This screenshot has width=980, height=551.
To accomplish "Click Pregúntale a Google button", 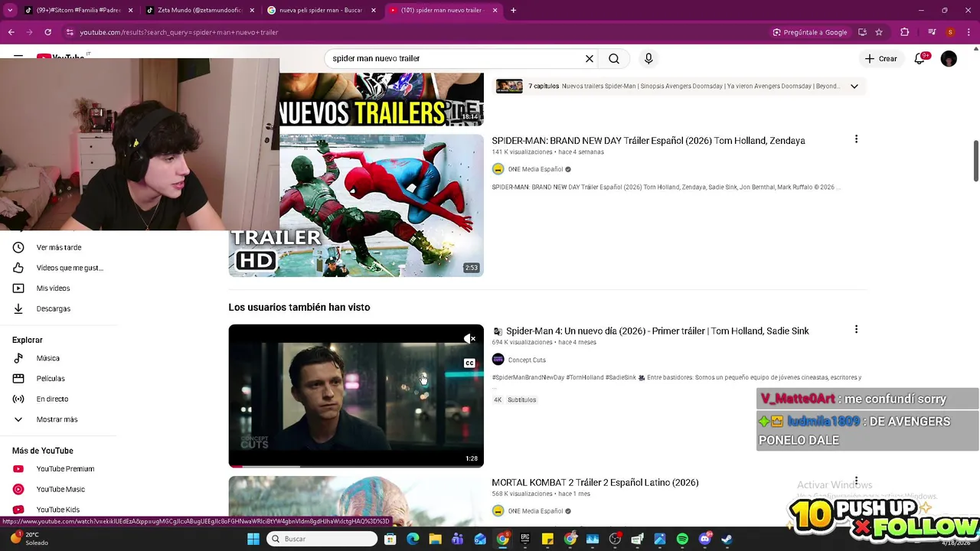I will (x=810, y=32).
